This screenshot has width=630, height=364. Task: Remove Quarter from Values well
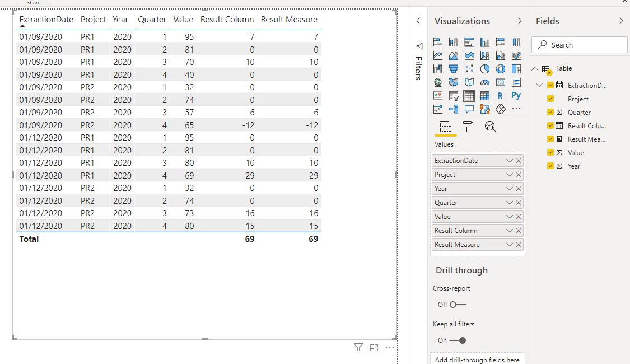[519, 203]
